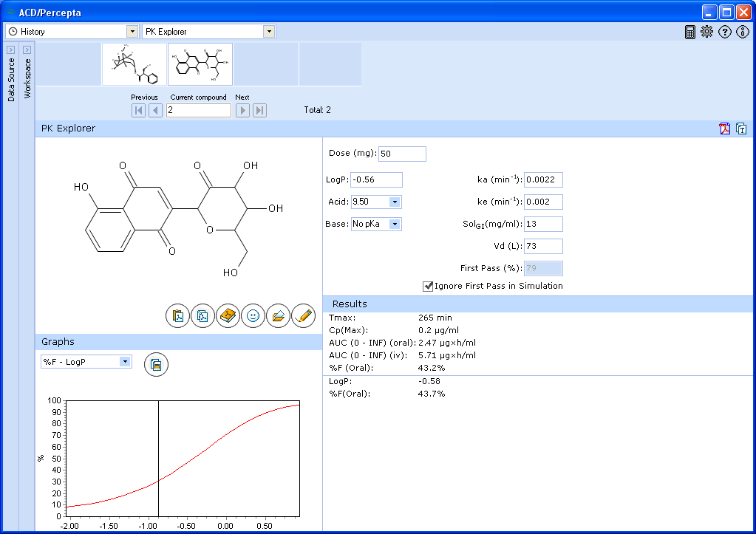Go to next compound
This screenshot has height=534, width=756.
[242, 110]
